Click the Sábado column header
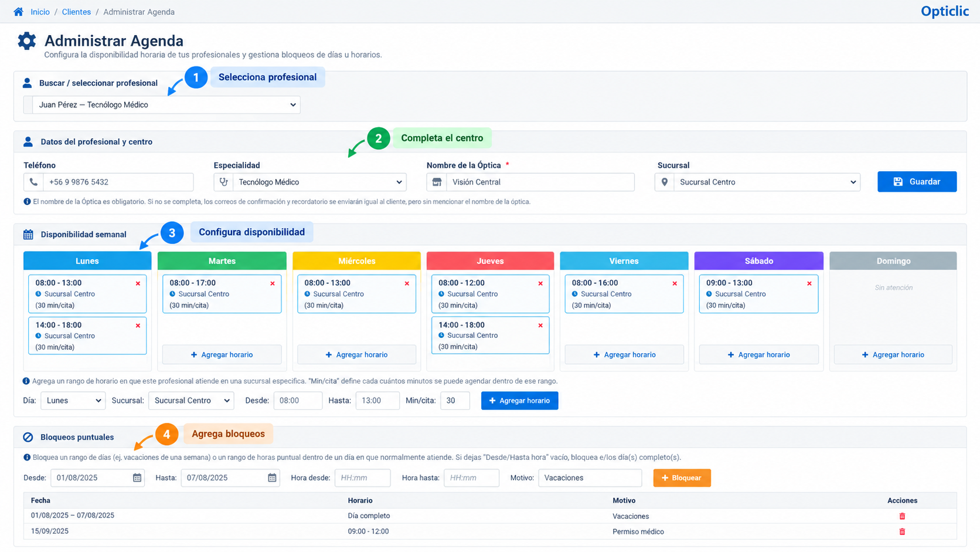 758,261
